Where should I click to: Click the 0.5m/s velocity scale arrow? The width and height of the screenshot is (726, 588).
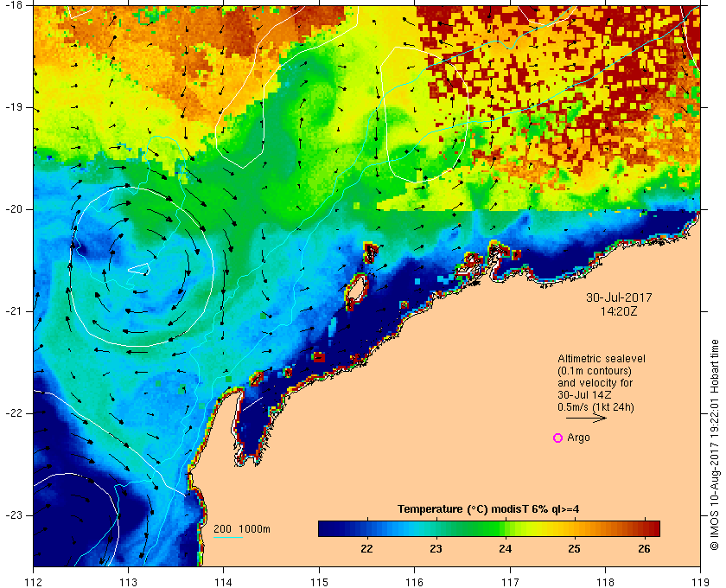[x=586, y=418]
